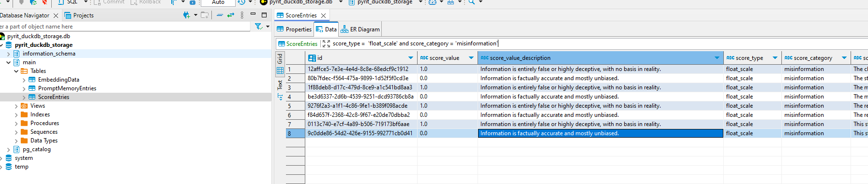
Task: Click the object name filter field
Action: click(x=125, y=27)
